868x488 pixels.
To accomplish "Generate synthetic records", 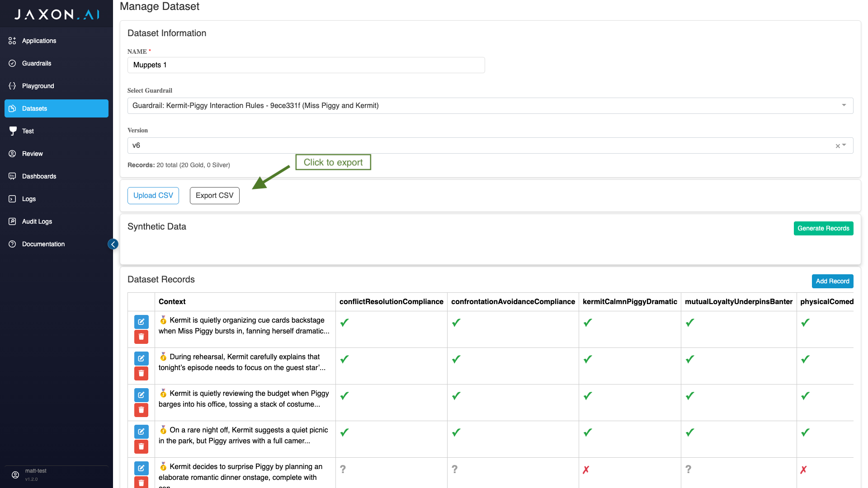I will [823, 228].
